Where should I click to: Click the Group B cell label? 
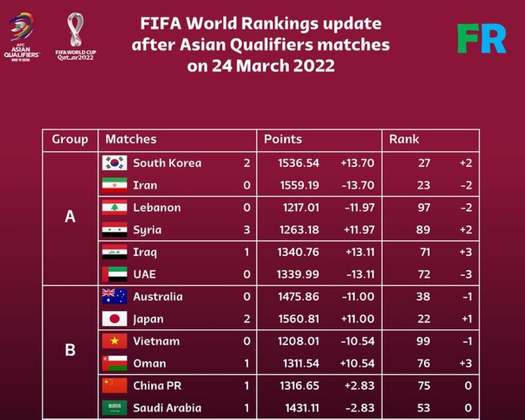click(70, 350)
